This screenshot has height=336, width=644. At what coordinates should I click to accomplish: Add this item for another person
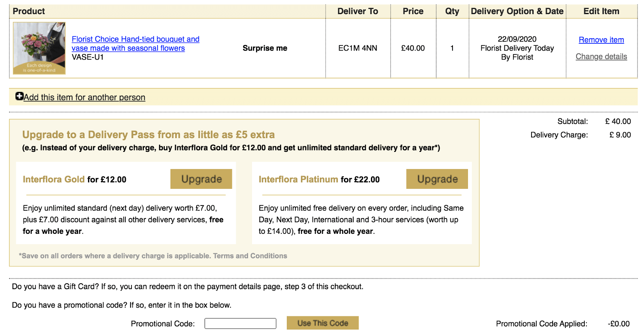pos(85,97)
